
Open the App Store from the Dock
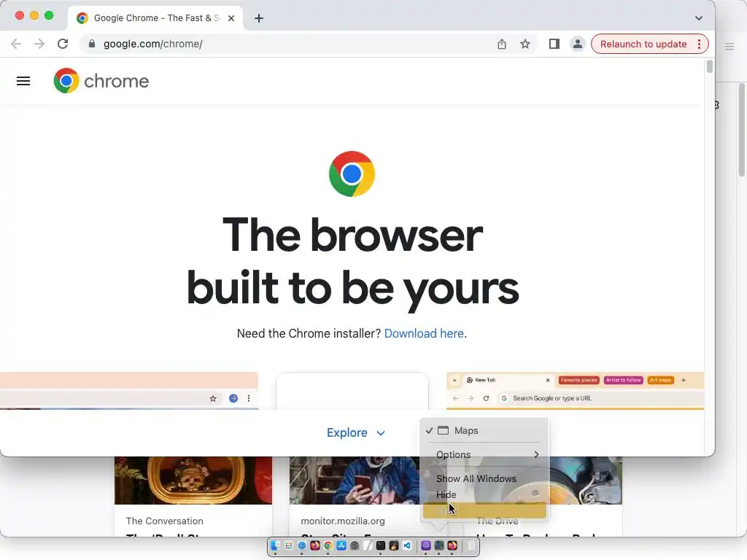tap(341, 545)
